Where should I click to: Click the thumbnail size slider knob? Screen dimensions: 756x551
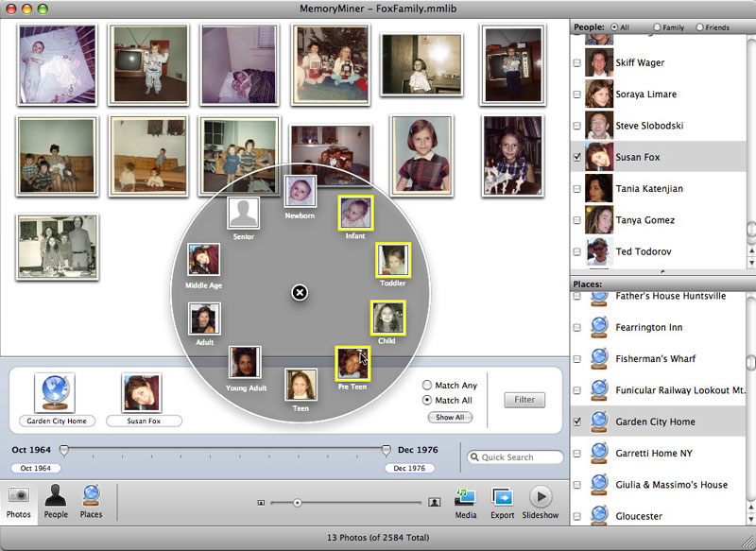point(297,503)
